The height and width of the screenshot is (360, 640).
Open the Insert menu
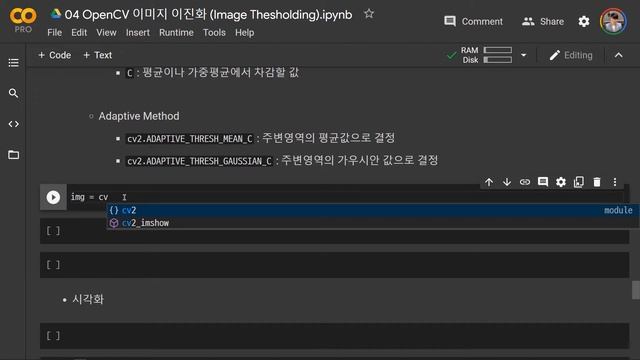[x=138, y=32]
